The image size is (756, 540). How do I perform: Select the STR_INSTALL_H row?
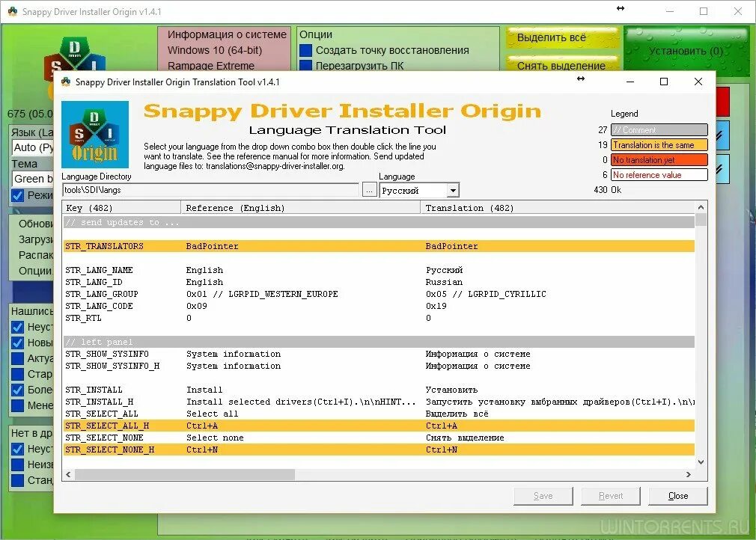(x=379, y=402)
